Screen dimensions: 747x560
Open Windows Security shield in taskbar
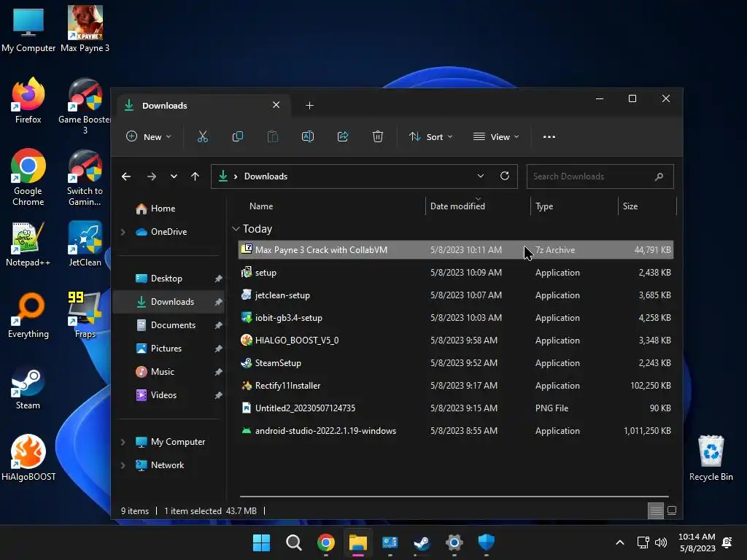point(487,542)
